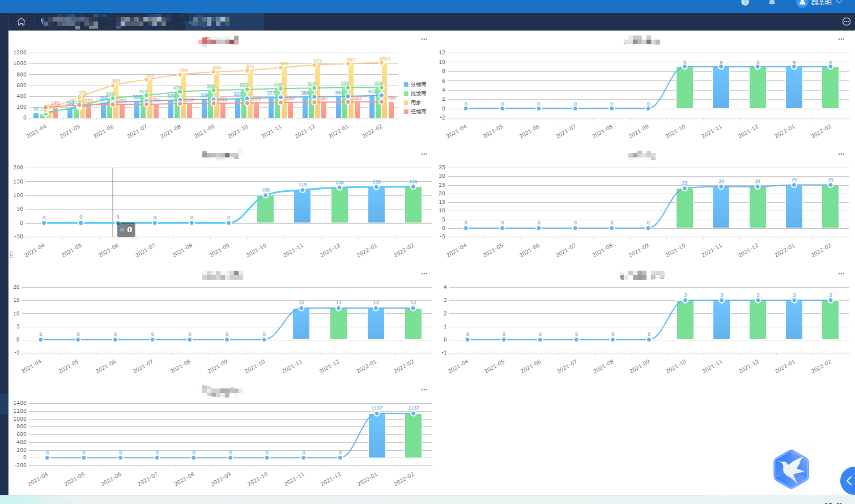
Task: Open ellipsis menu of the multi-series chart
Action: click(x=424, y=39)
